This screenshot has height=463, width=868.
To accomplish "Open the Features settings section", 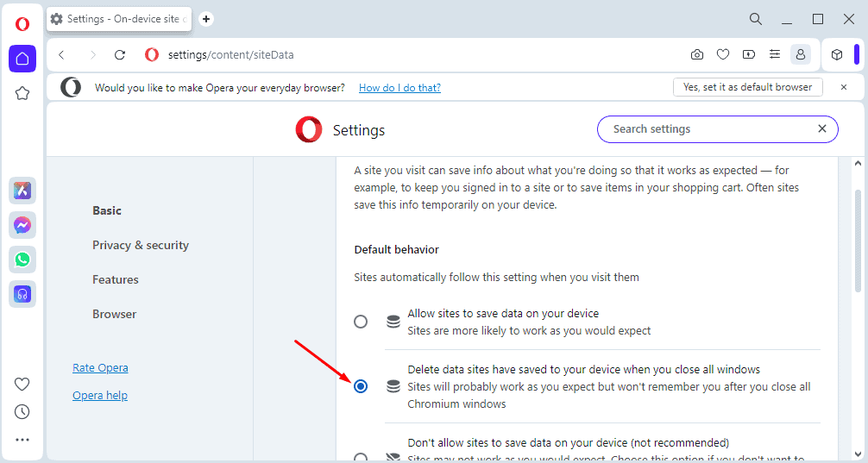I will pyautogui.click(x=115, y=280).
